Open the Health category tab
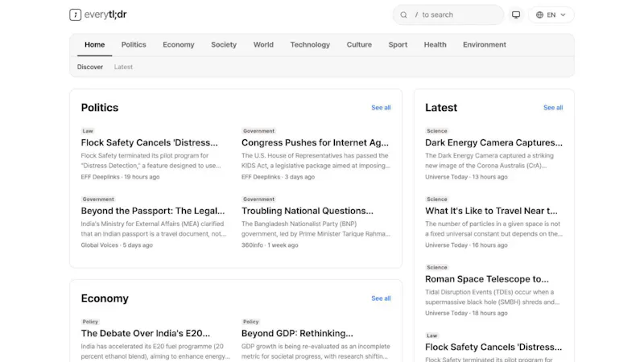This screenshot has height=362, width=644. (x=435, y=45)
